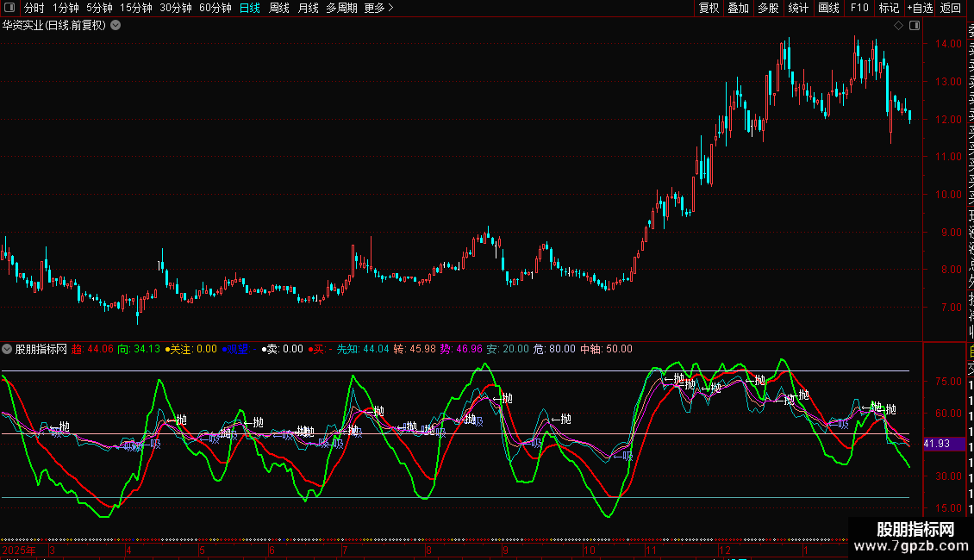Click the 返回 back button
This screenshot has width=974, height=560.
(951, 8)
